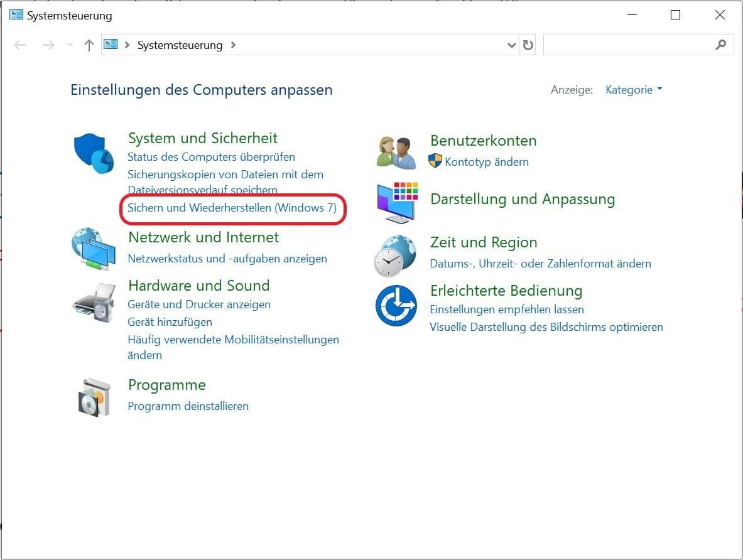This screenshot has width=743, height=560.
Task: Go up one folder level
Action: click(89, 45)
